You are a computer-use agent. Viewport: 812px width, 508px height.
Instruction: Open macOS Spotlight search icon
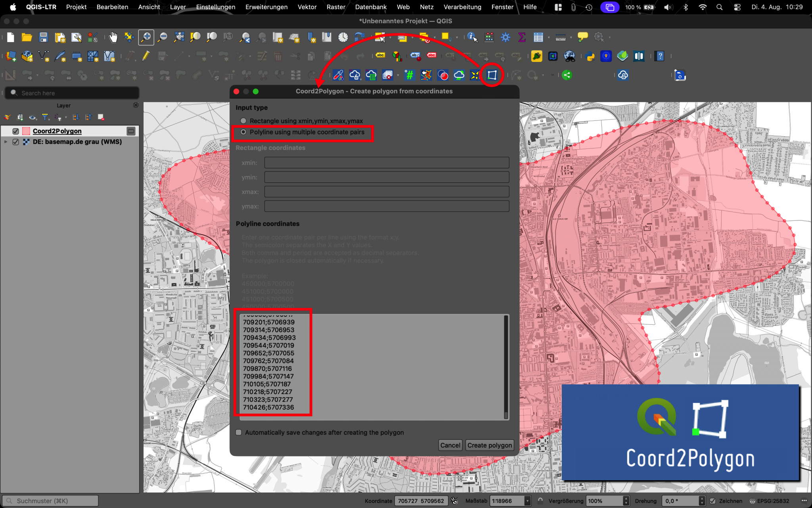[x=719, y=7]
